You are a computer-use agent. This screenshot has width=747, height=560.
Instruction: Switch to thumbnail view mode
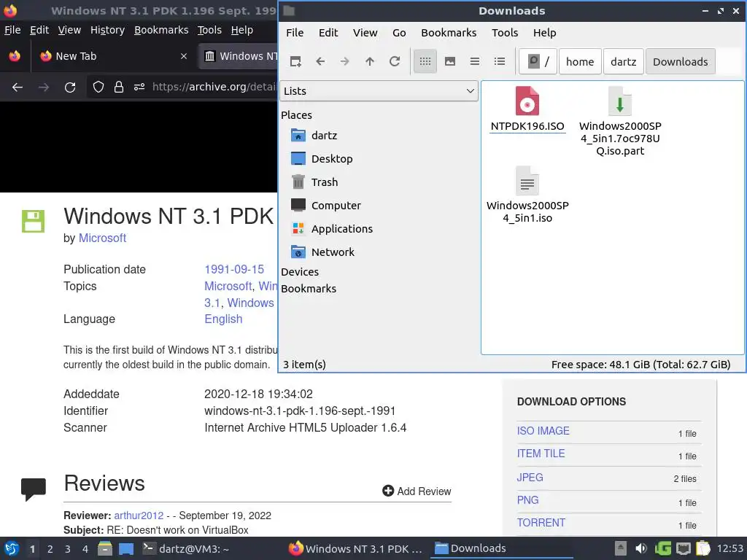point(449,61)
